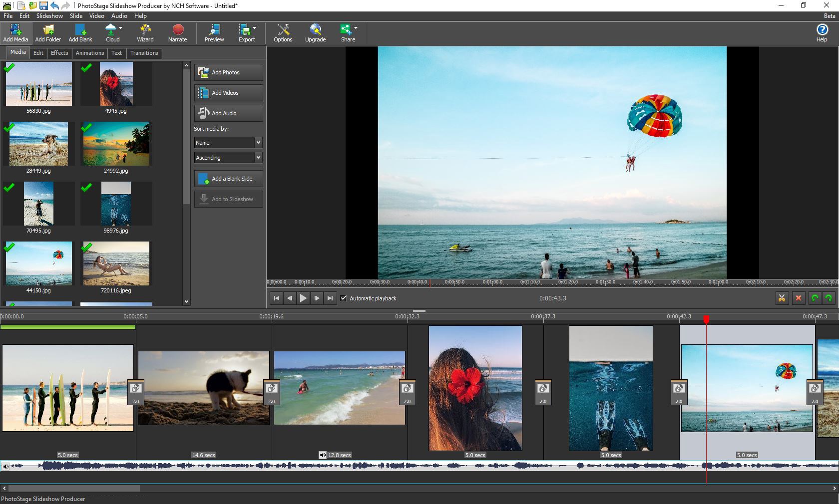Open the Name sort dropdown
839x504 pixels.
[x=228, y=143]
